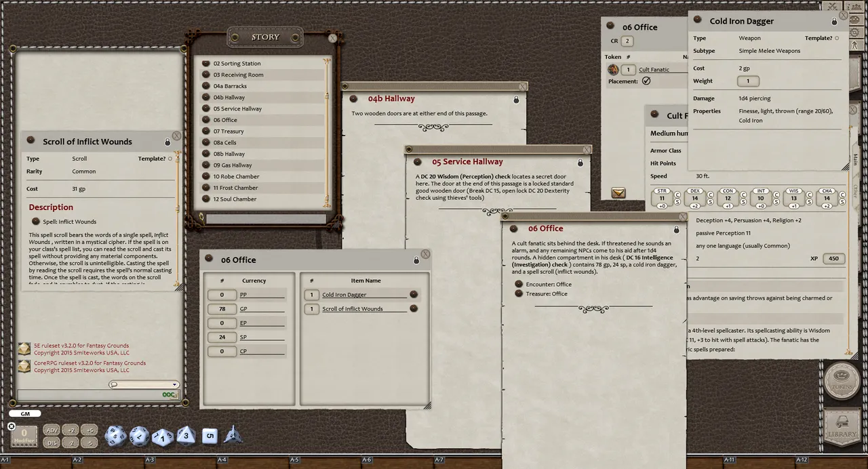Open the Library panel

(842, 427)
